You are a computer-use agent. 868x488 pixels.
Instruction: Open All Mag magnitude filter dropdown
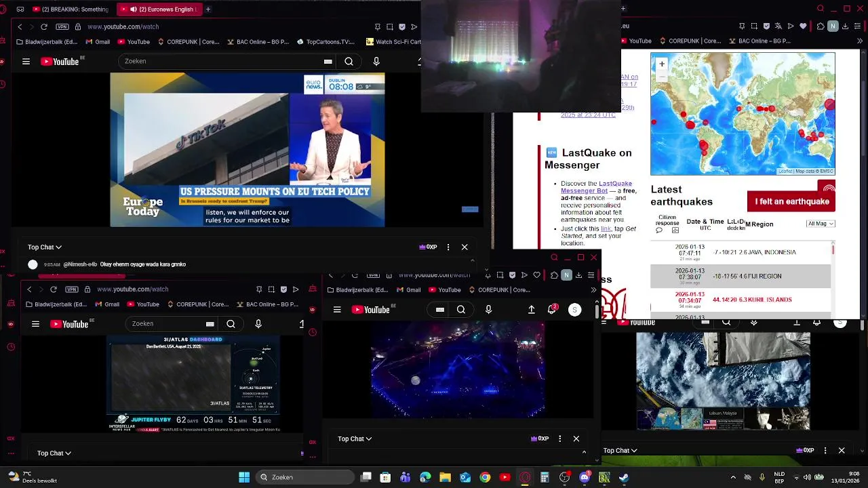[x=821, y=224]
